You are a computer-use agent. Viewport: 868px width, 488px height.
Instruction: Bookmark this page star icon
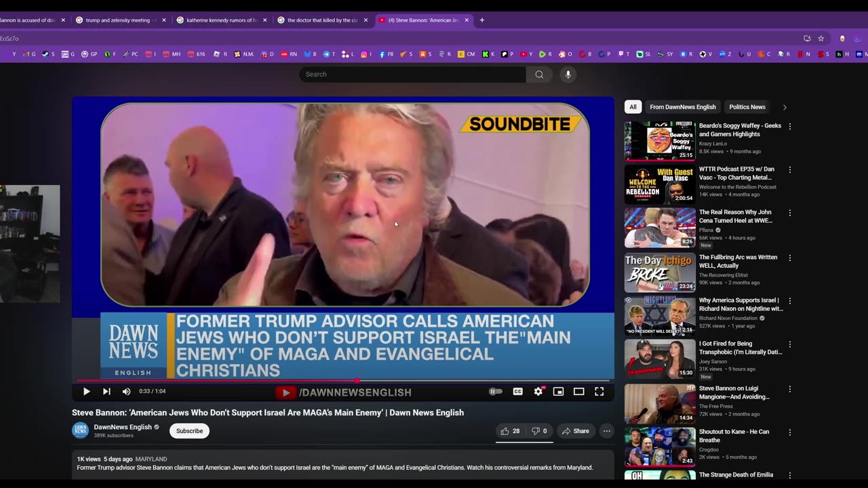(x=821, y=39)
